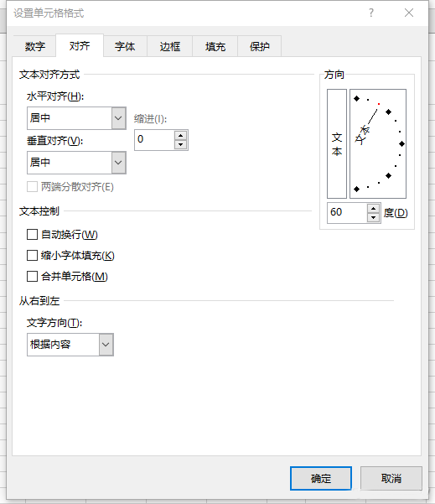Toggle the 缩小字体填充 checkbox
The image size is (435, 504).
point(32,256)
